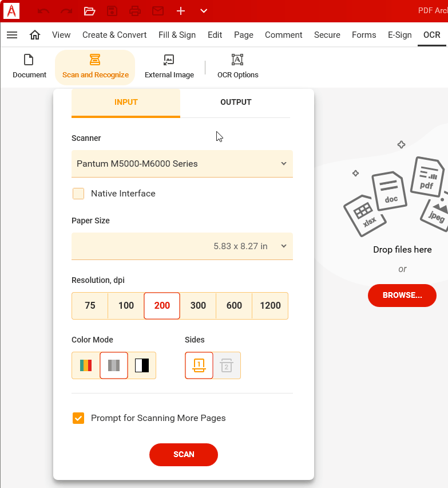Viewport: 448px width, 488px height.
Task: Choose double-sided scanning icon
Action: [x=227, y=365]
